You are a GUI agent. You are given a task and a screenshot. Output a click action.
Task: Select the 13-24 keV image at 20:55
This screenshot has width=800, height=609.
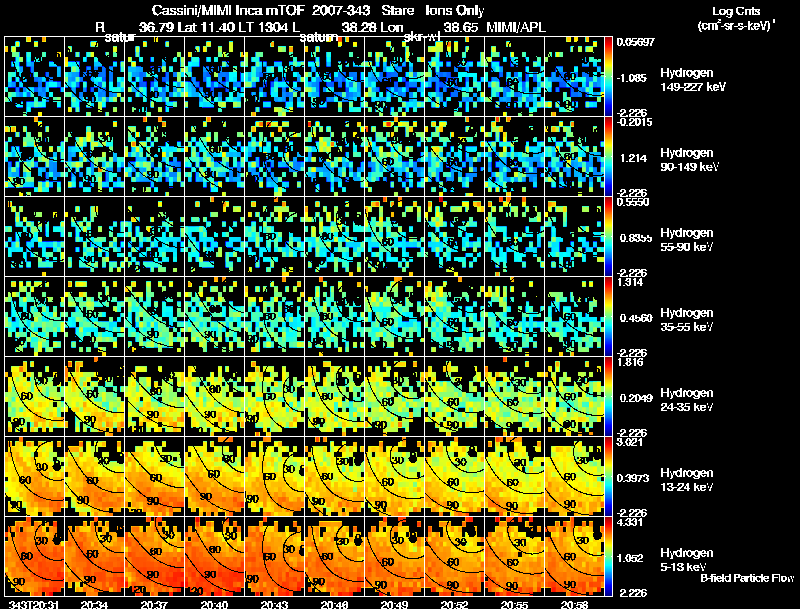(515, 477)
